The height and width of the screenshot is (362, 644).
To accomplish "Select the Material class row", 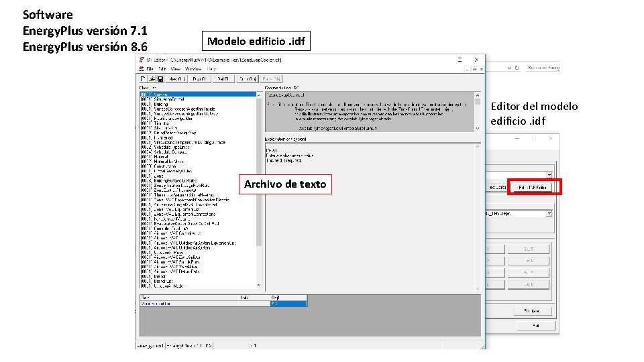I will [198, 157].
